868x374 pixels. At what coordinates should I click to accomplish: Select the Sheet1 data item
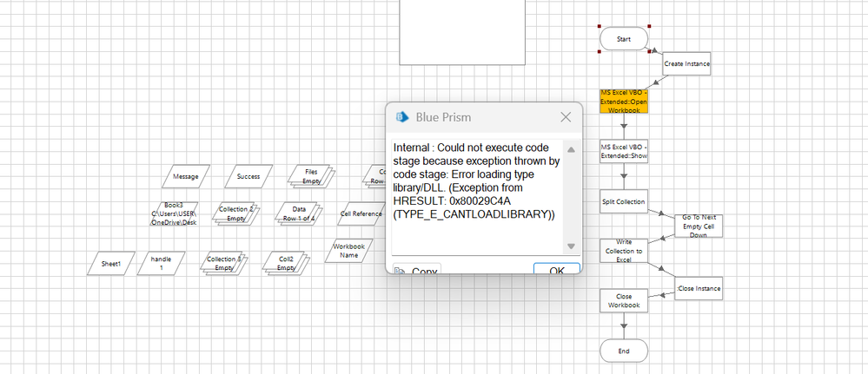[x=110, y=263]
